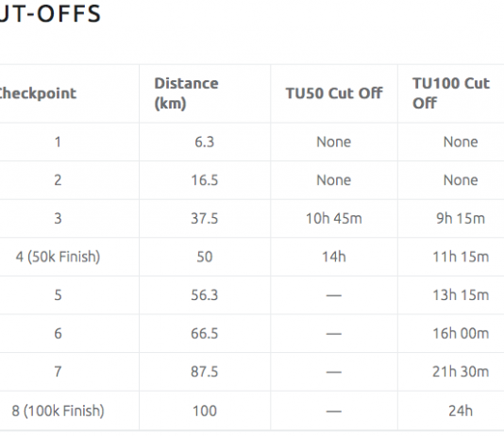The width and height of the screenshot is (504, 436).
Task: Click the 24h final cut-off cell
Action: (461, 411)
